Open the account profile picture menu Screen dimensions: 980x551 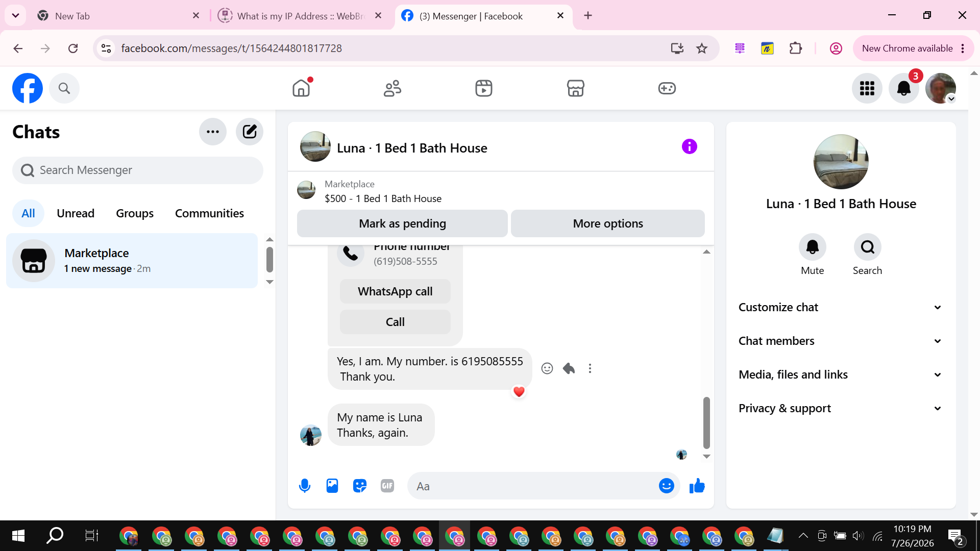[941, 88]
